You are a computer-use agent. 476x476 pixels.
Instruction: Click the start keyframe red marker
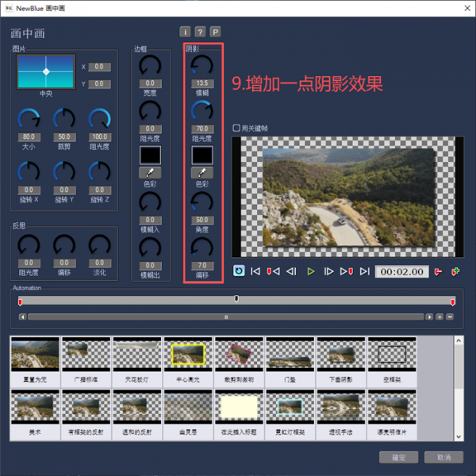(x=21, y=301)
